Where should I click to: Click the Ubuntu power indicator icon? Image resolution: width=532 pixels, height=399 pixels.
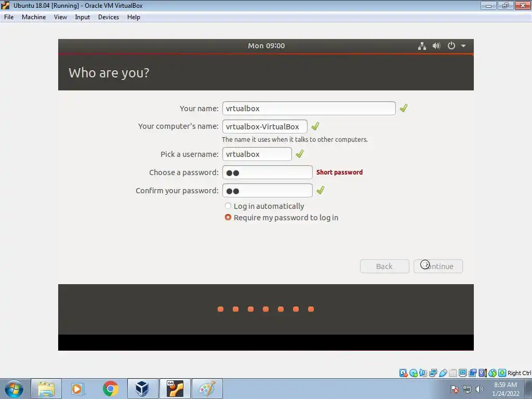point(451,46)
